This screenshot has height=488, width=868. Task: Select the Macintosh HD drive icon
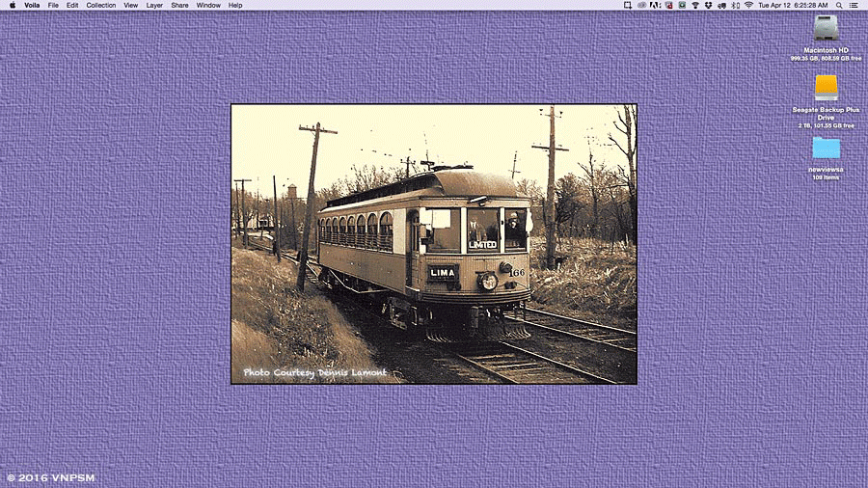(x=826, y=28)
